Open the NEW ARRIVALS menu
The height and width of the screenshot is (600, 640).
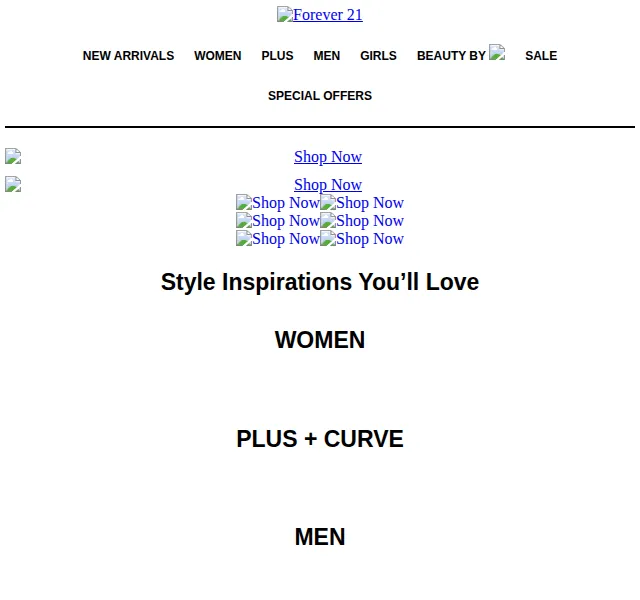coord(128,56)
